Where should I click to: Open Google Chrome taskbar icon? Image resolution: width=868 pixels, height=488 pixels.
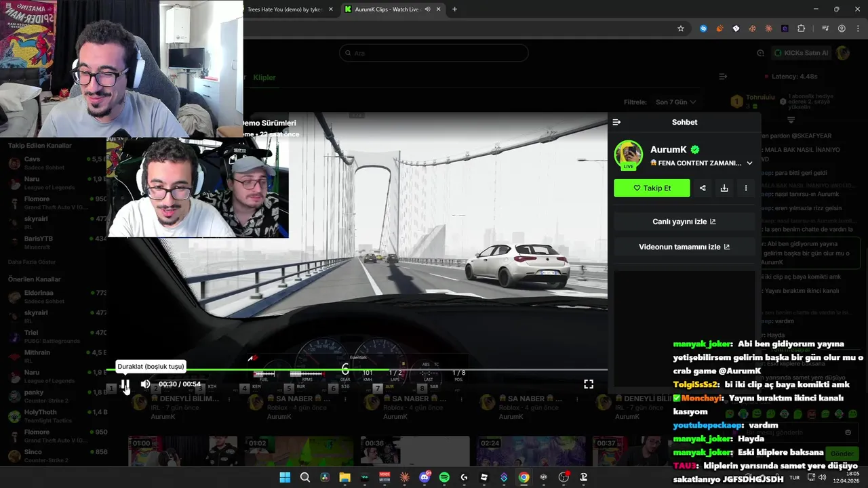[524, 477]
